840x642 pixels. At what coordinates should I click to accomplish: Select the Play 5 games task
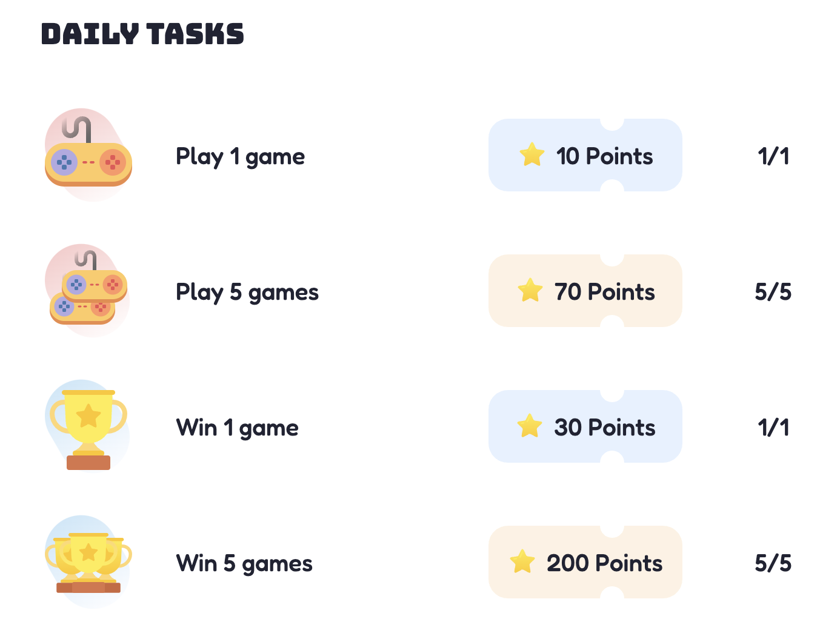pyautogui.click(x=247, y=293)
